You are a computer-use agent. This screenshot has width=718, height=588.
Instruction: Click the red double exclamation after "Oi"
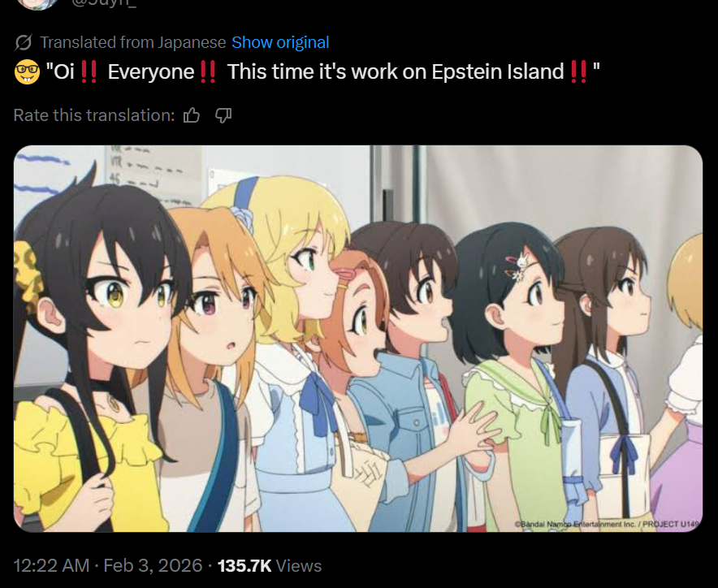tap(89, 72)
